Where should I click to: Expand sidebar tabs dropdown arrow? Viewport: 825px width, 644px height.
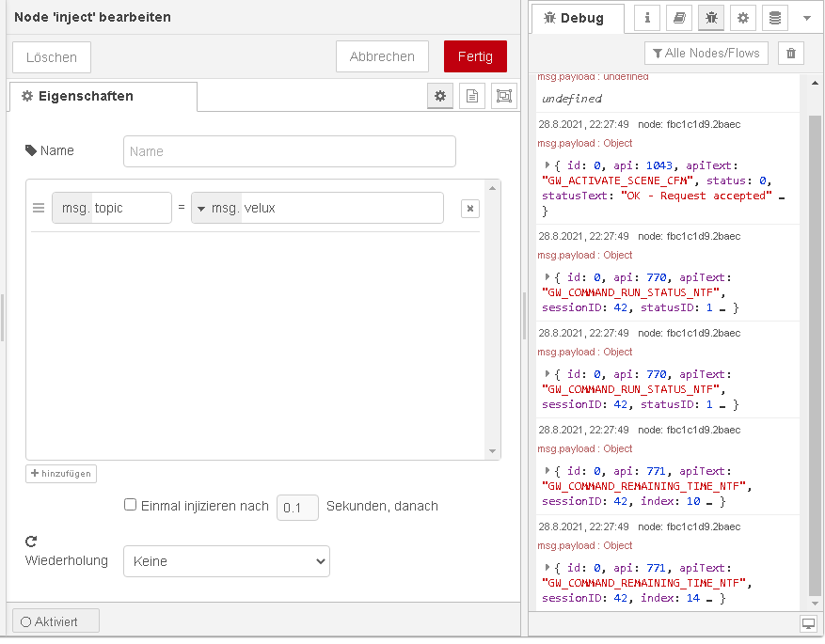click(x=806, y=18)
